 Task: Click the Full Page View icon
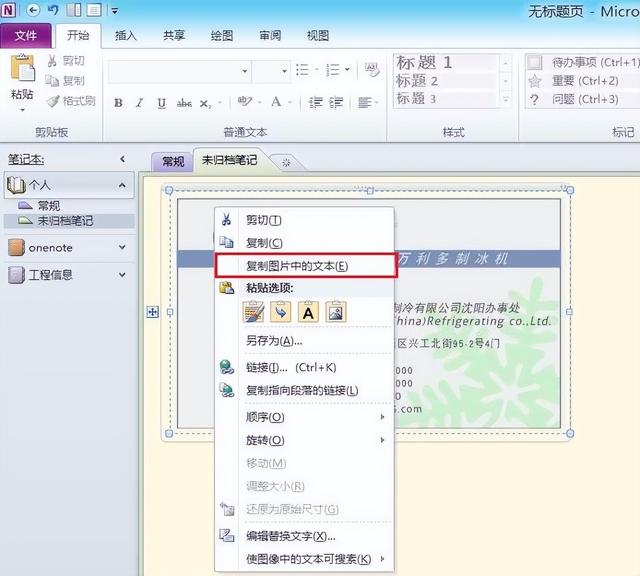click(94, 10)
